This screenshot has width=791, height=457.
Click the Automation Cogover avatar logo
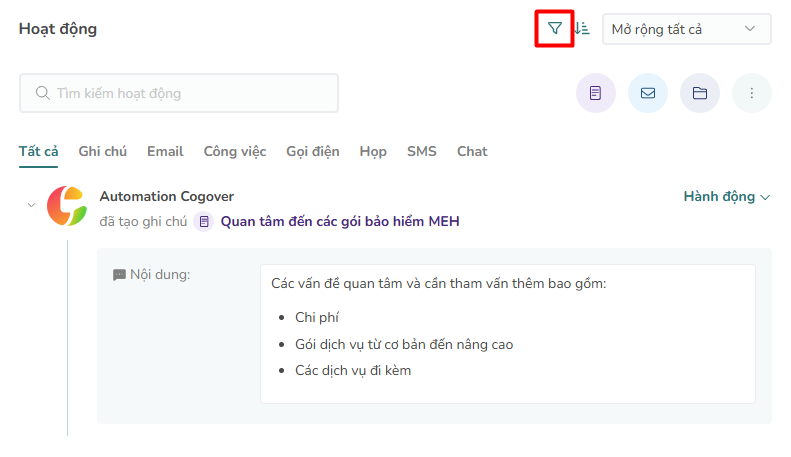[x=67, y=206]
